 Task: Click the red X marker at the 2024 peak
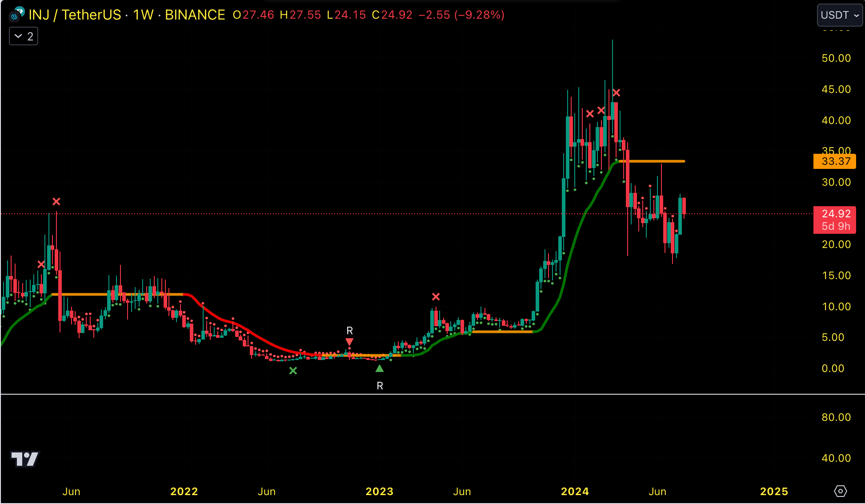pyautogui.click(x=617, y=93)
